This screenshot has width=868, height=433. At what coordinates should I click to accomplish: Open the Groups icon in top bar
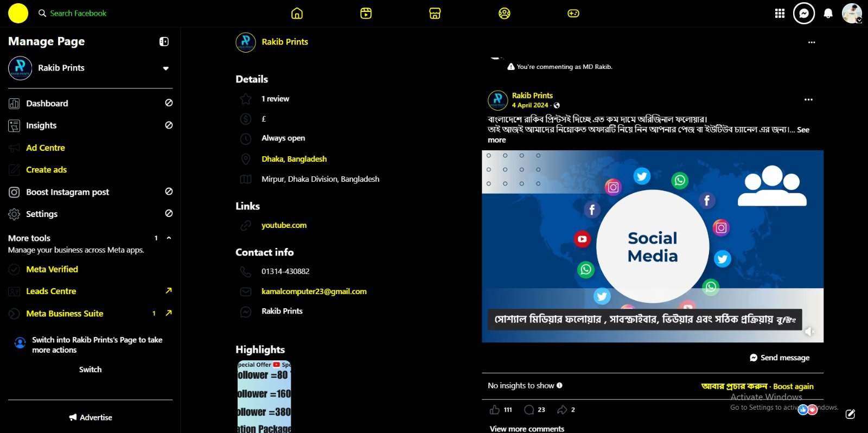tap(505, 14)
